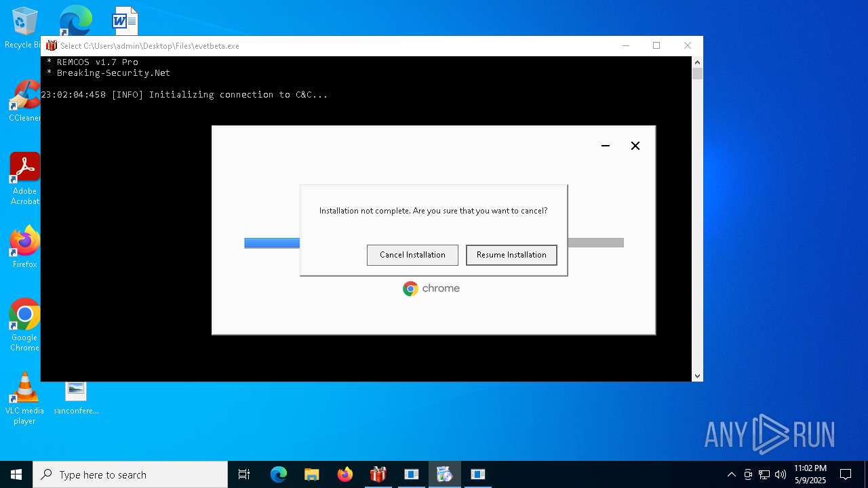The height and width of the screenshot is (488, 868).
Task: Open the notification center
Action: [x=846, y=474]
